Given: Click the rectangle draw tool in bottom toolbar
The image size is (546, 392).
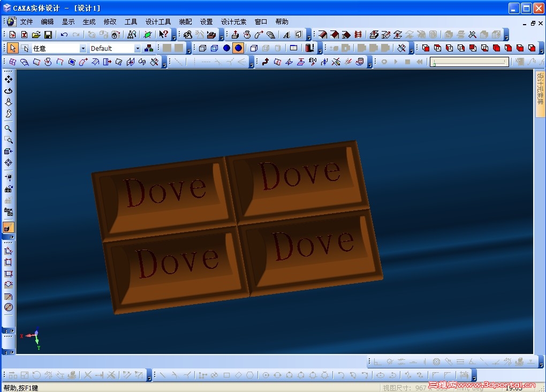Looking at the screenshot, I should tap(226, 375).
